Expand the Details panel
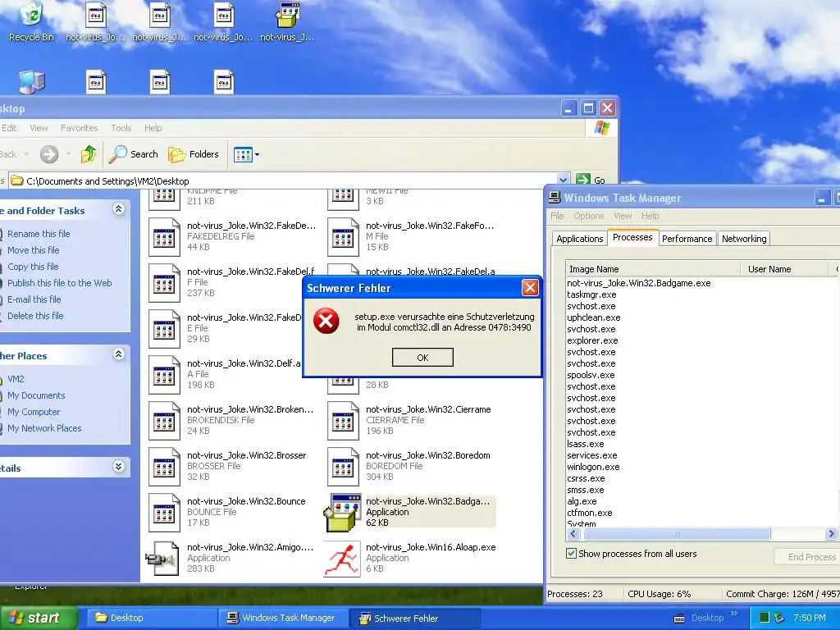840x630 pixels. (119, 467)
